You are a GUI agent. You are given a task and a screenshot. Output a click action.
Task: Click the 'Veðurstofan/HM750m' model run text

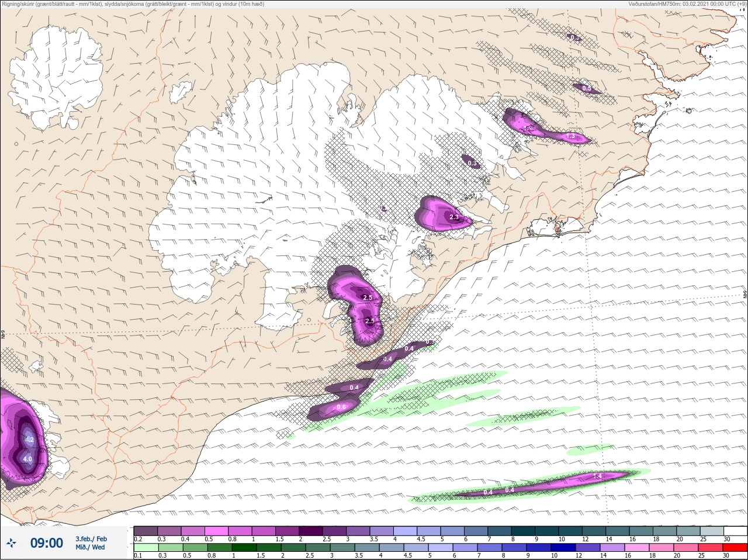[x=687, y=4]
